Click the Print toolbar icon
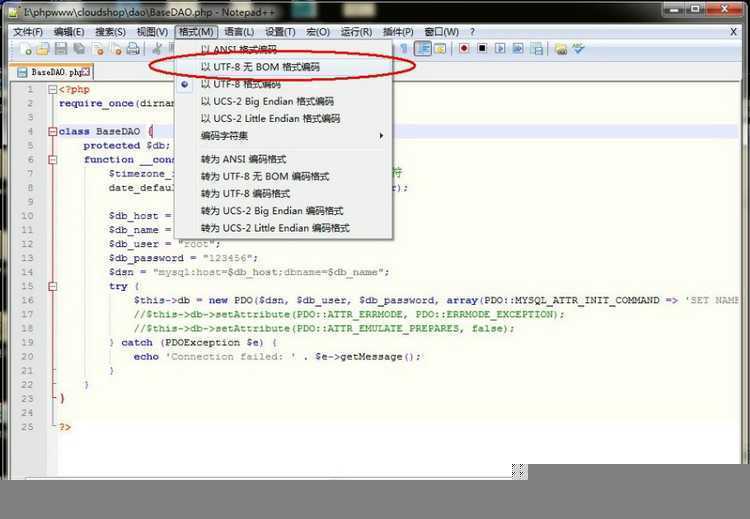Image resolution: width=750 pixels, height=519 pixels. (133, 49)
